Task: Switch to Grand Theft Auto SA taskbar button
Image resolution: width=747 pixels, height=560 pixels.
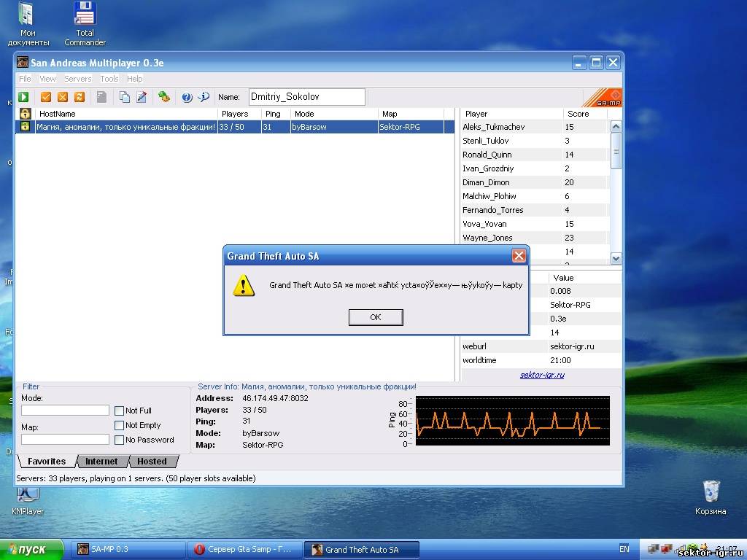Action: click(362, 550)
